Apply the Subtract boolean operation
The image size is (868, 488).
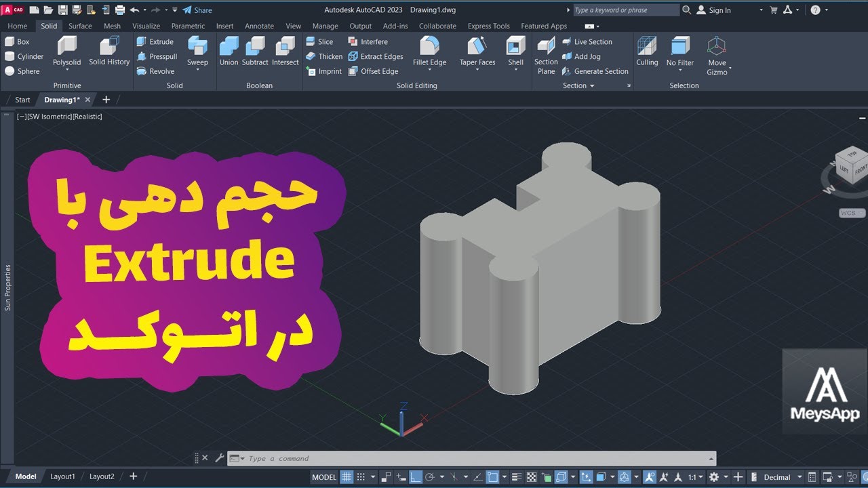[x=255, y=52]
